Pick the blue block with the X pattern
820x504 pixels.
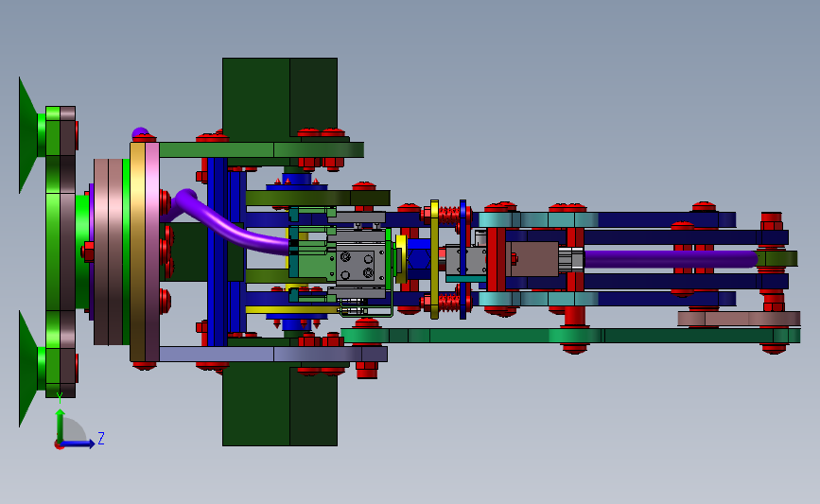coord(418,259)
